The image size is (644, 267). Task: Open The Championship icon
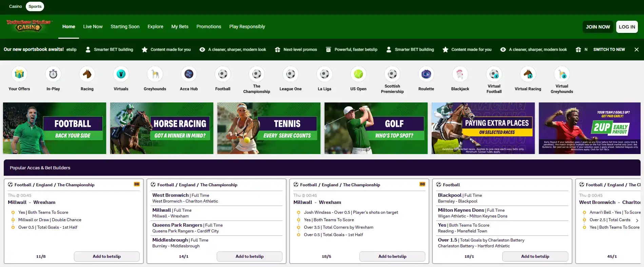(x=257, y=74)
